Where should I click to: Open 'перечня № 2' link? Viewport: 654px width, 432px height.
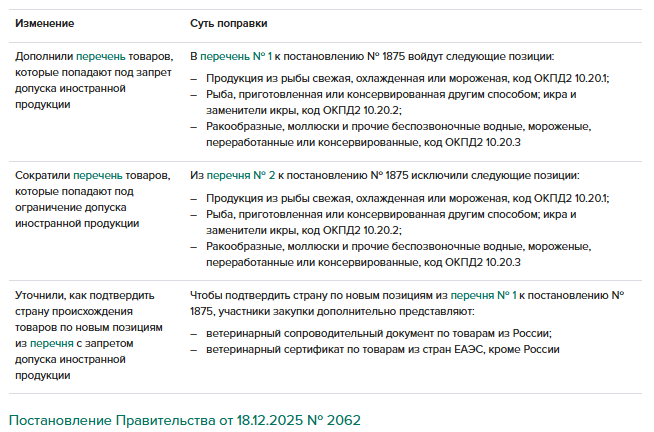click(241, 176)
